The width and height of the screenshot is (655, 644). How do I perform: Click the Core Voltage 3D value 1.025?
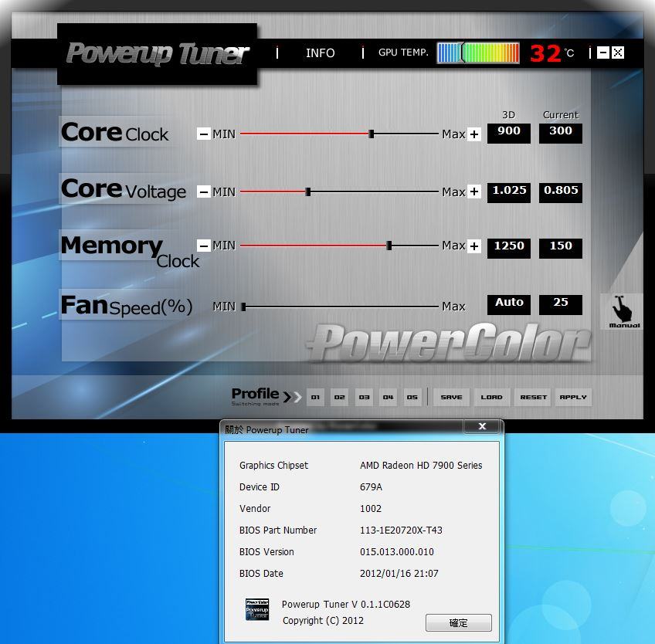[509, 192]
